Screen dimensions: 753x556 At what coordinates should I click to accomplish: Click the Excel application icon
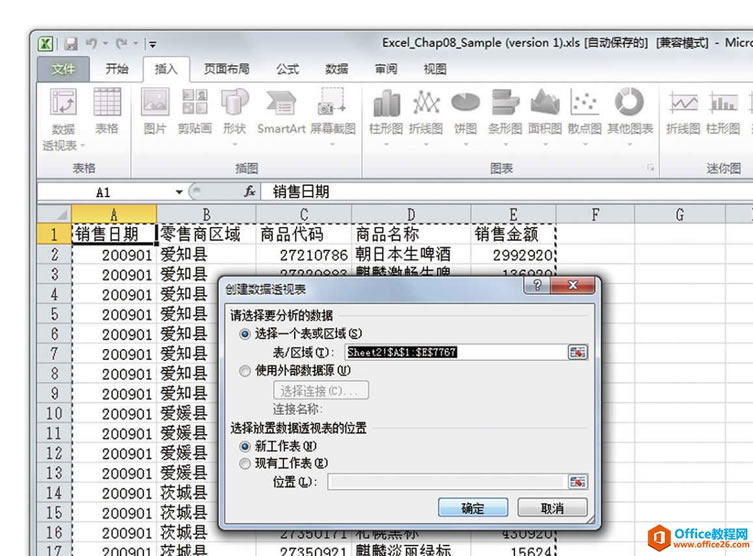point(46,44)
